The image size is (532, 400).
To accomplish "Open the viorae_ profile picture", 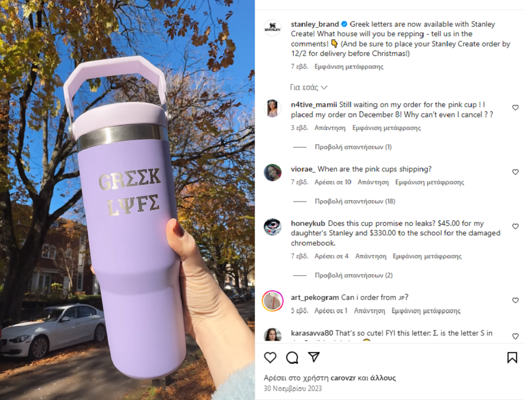I will 272,173.
